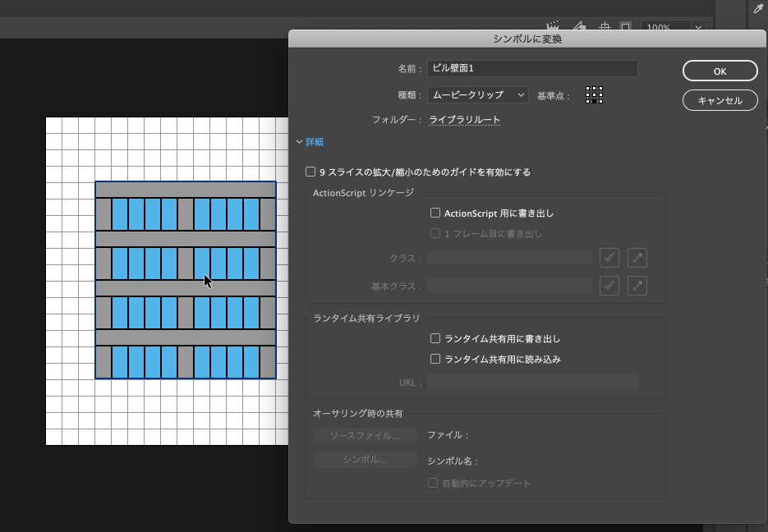The height and width of the screenshot is (532, 768).
Task: Click the Center Stage icon
Action: point(605,26)
